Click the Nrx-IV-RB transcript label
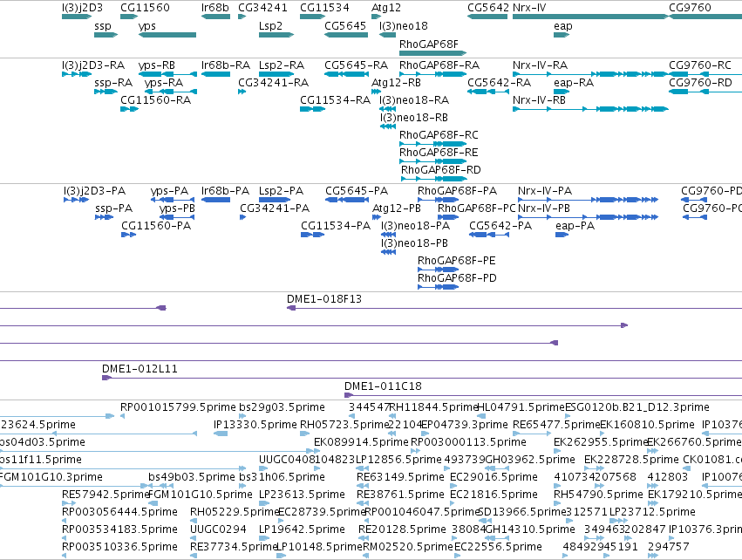 pyautogui.click(x=539, y=100)
